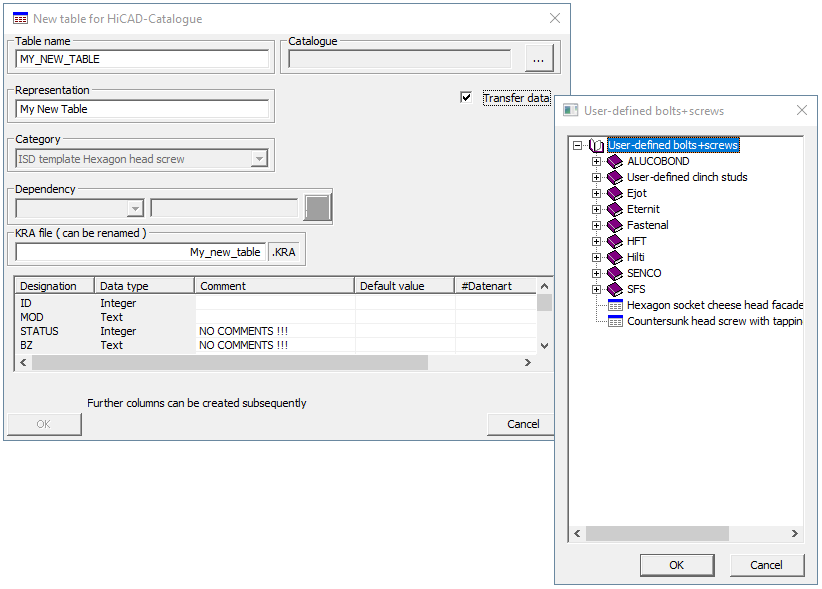Click the table's scroll down arrow

(544, 346)
